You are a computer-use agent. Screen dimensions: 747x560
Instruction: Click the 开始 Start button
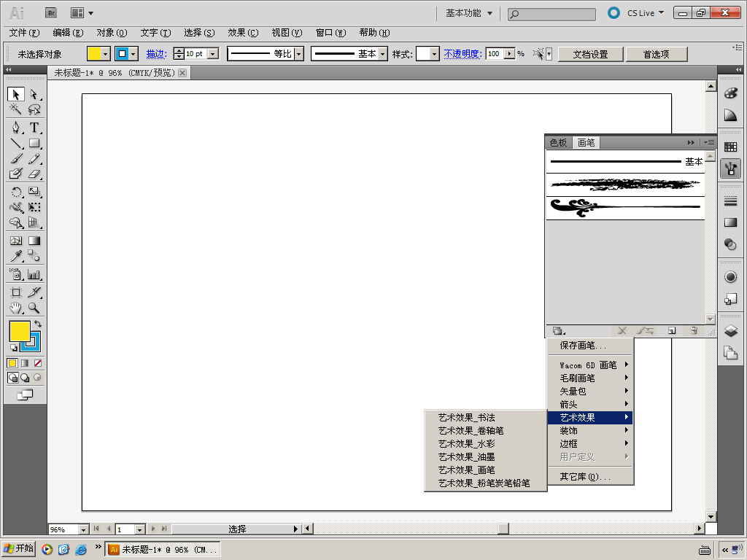pos(18,548)
